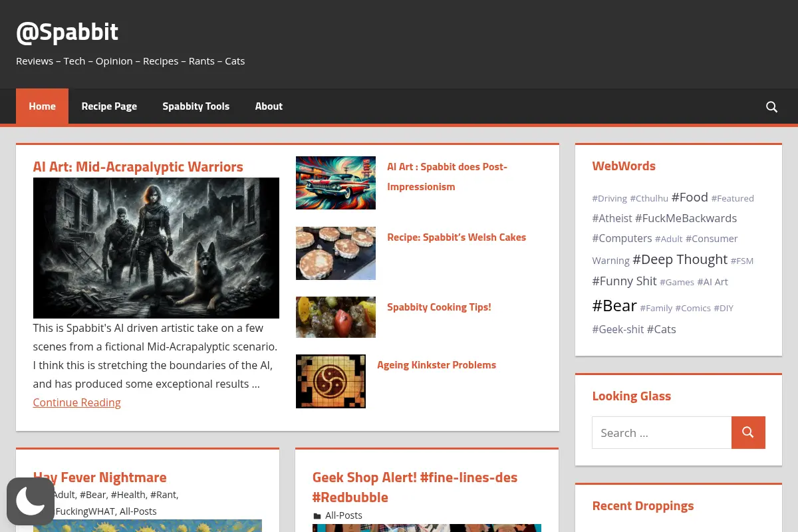Click the Mid-Acrapalyptic Warriors featured image

[x=156, y=248]
